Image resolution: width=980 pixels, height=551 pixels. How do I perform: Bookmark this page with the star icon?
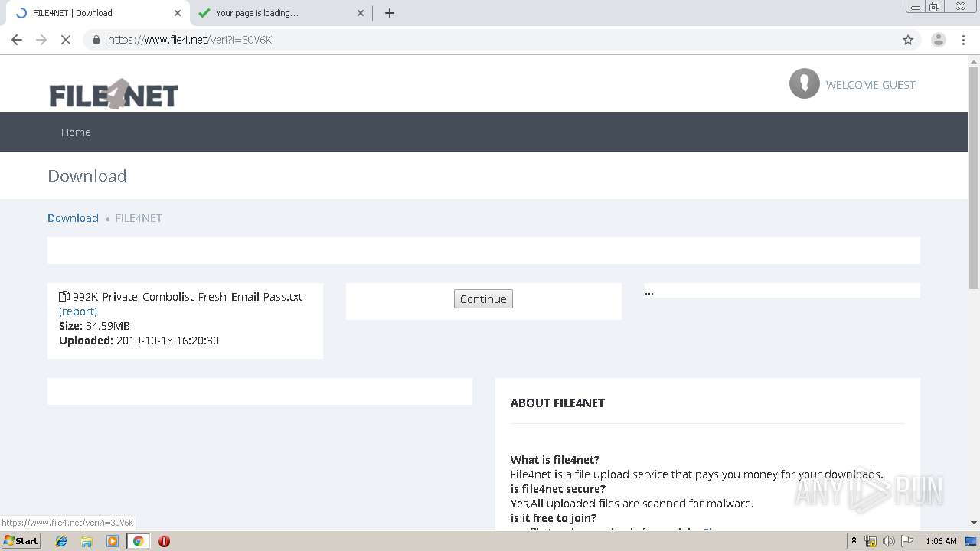[x=908, y=40]
